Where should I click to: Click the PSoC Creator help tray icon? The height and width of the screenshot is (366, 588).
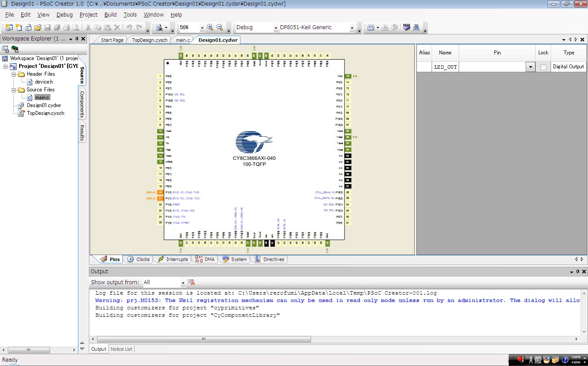565,360
